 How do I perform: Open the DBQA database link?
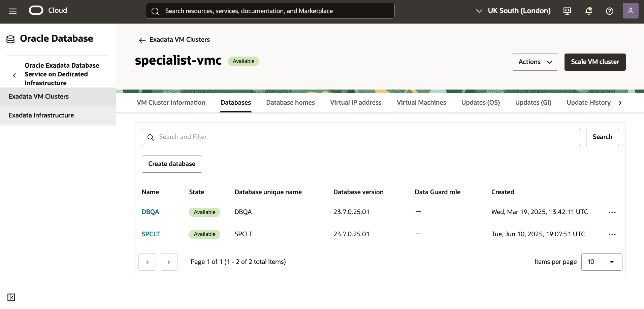tap(150, 212)
